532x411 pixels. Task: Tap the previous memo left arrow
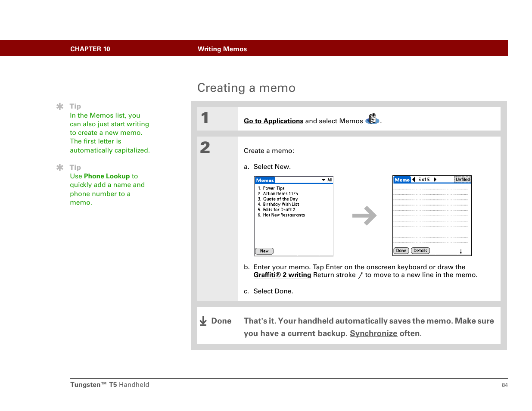(414, 180)
